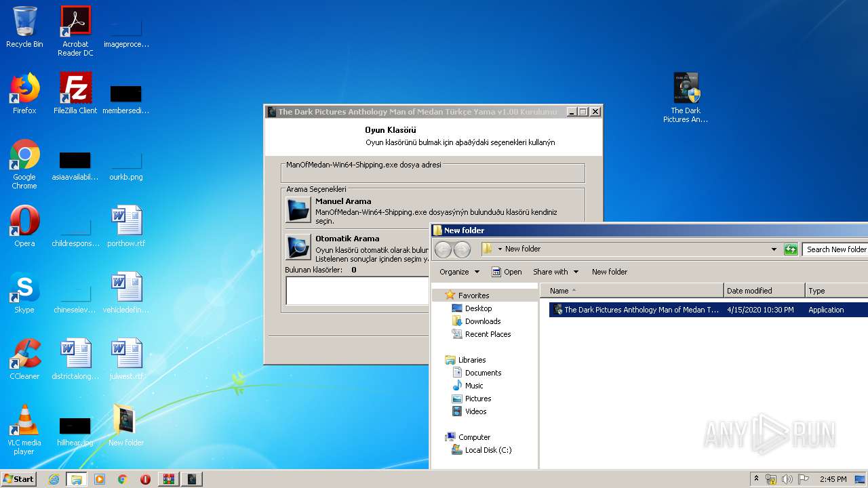Launch Skype desktop shortcut
The height and width of the screenshot is (488, 868).
point(24,293)
